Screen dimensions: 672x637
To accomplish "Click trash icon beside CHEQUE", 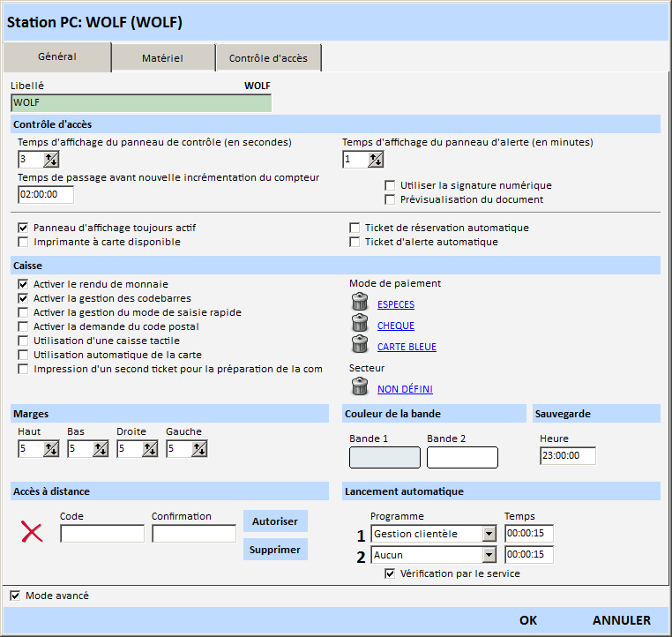I will point(359,325).
